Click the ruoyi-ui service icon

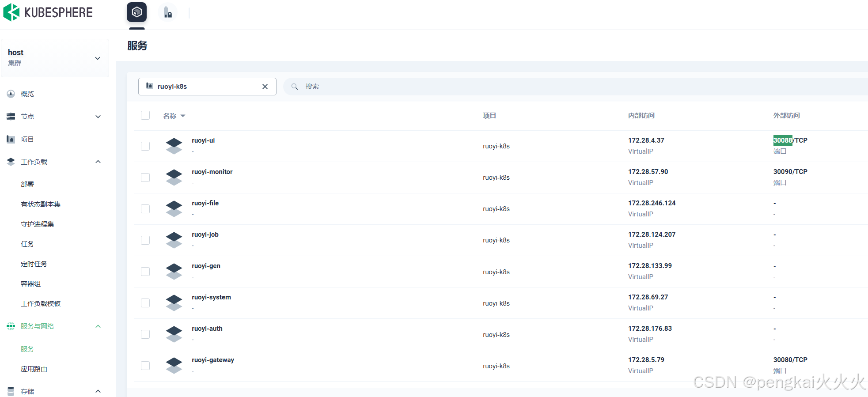pos(174,146)
